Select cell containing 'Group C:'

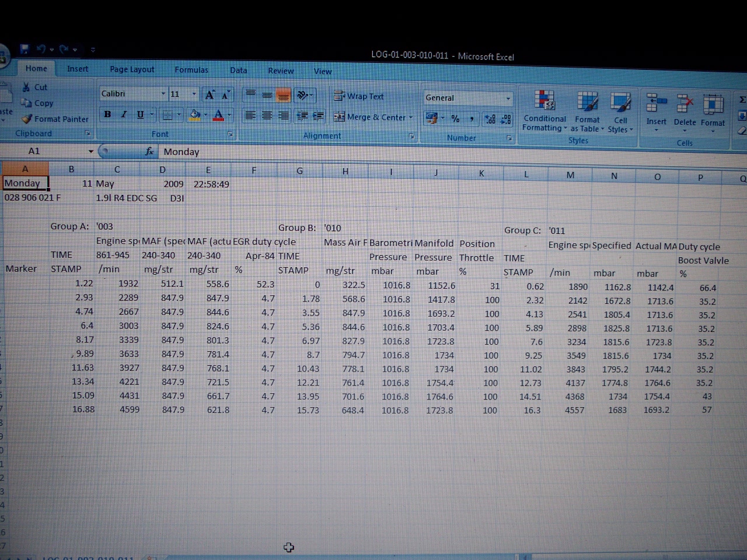525,230
